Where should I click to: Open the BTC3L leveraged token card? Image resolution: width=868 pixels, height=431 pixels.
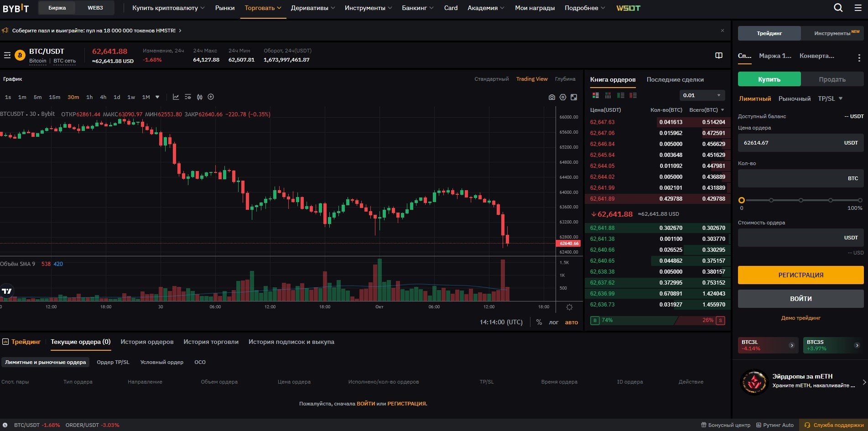click(769, 345)
